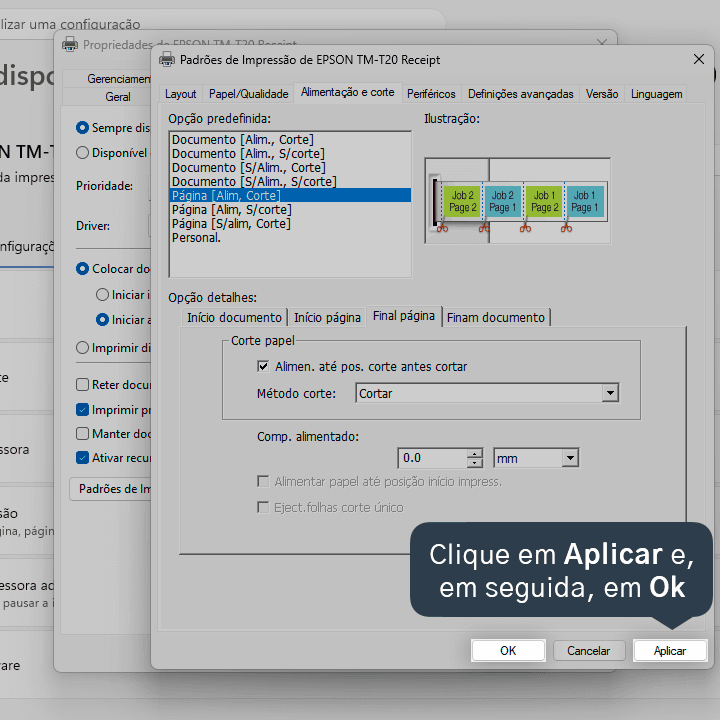Open the Periféricos tab
Screen dimensions: 720x720
pos(431,94)
